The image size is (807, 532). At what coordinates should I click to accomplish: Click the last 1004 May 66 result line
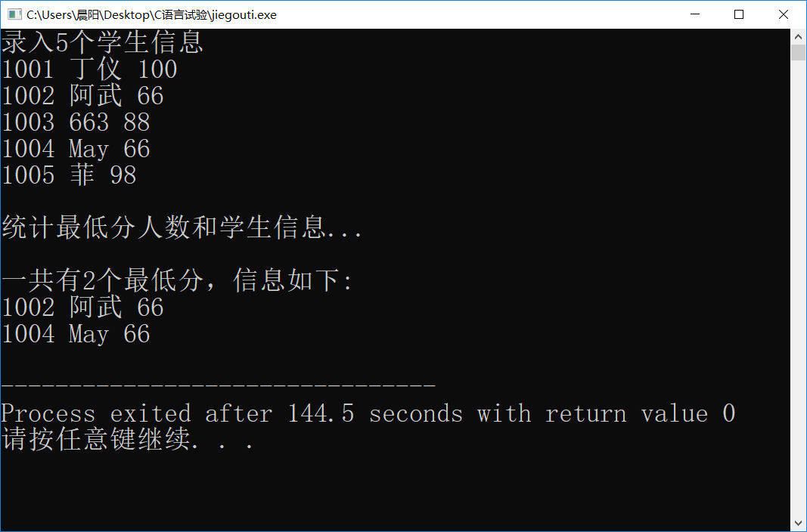[x=76, y=334]
